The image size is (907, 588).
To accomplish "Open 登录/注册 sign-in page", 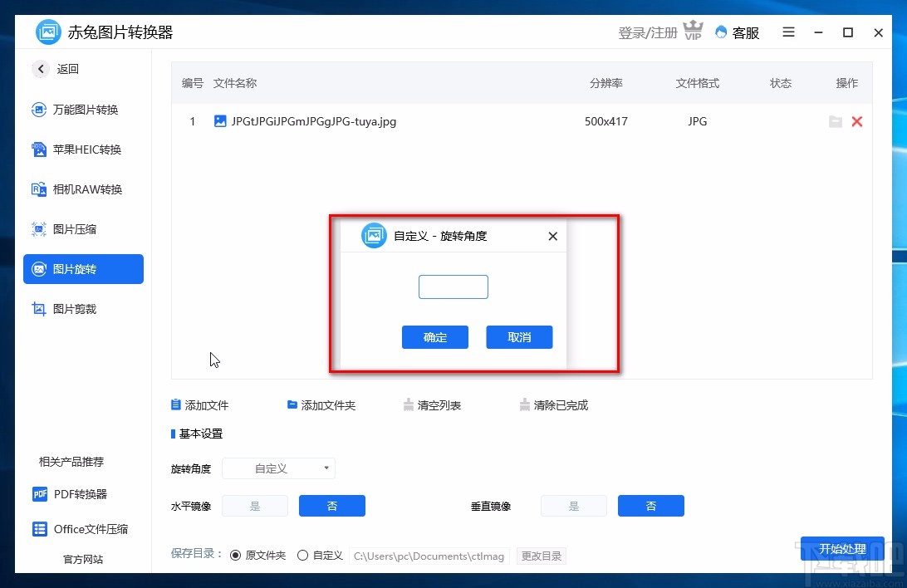I will tap(646, 32).
